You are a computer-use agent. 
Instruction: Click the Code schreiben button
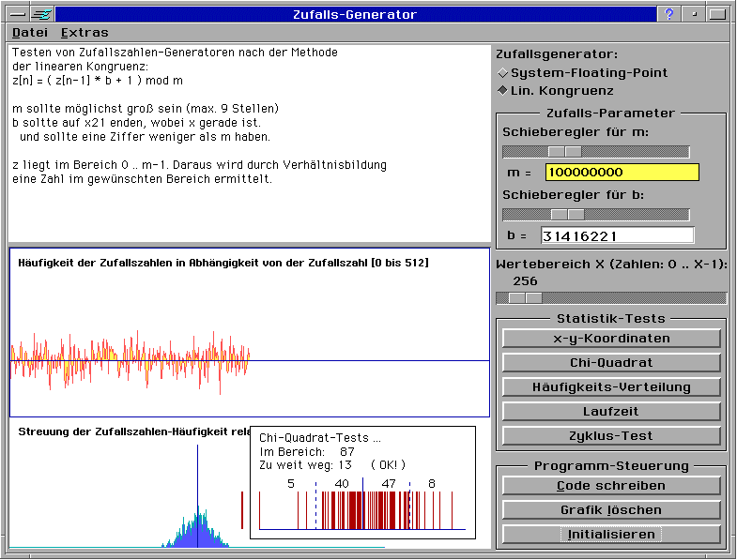611,486
